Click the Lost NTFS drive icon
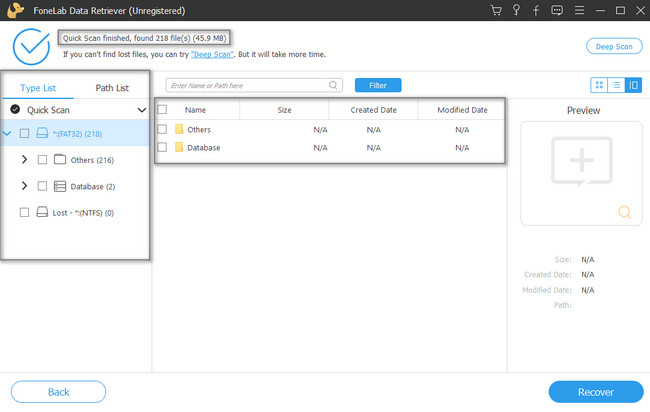Viewport: 650px width, 412px height. (x=42, y=212)
